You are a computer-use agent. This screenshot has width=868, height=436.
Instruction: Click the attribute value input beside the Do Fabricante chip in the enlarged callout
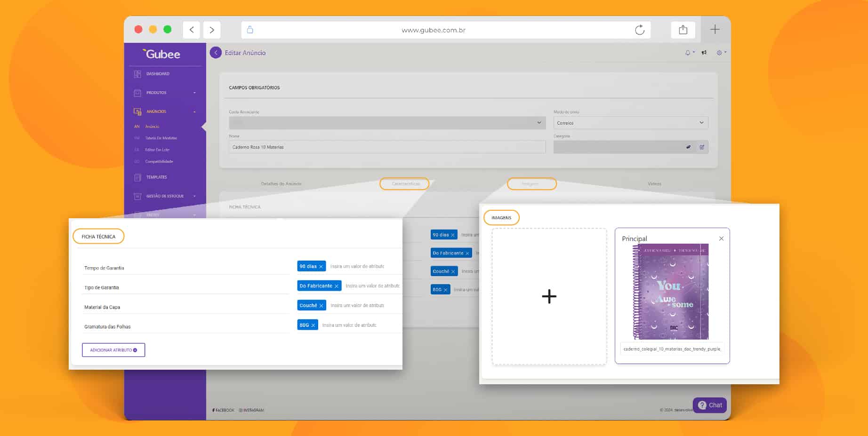pos(372,286)
